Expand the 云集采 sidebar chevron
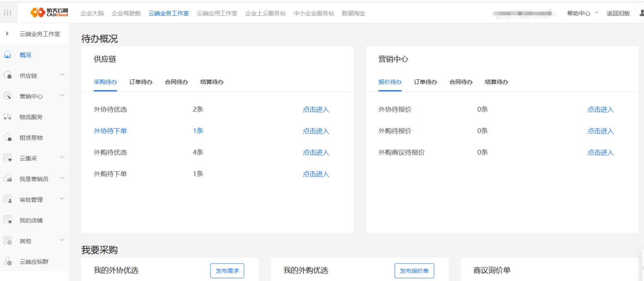 pos(62,157)
